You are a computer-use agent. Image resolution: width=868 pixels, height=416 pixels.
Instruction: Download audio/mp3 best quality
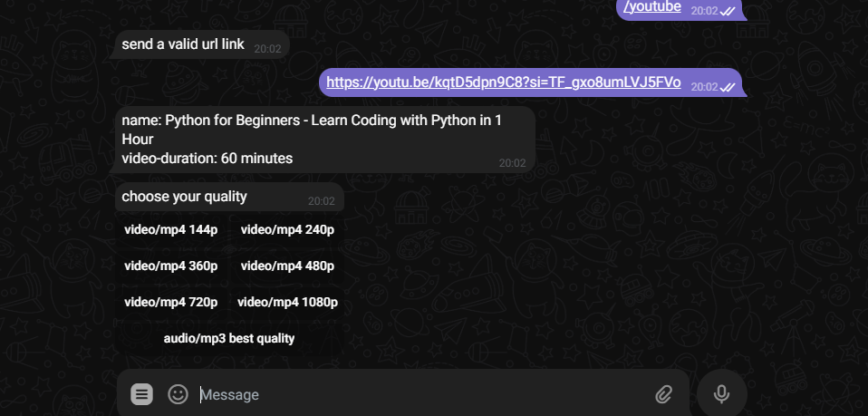[229, 339]
